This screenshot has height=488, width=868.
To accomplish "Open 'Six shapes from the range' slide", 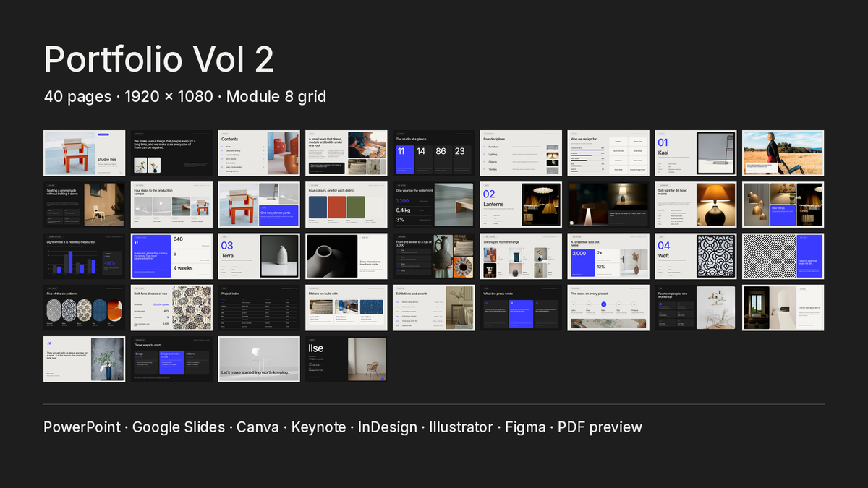I will pyautogui.click(x=522, y=256).
